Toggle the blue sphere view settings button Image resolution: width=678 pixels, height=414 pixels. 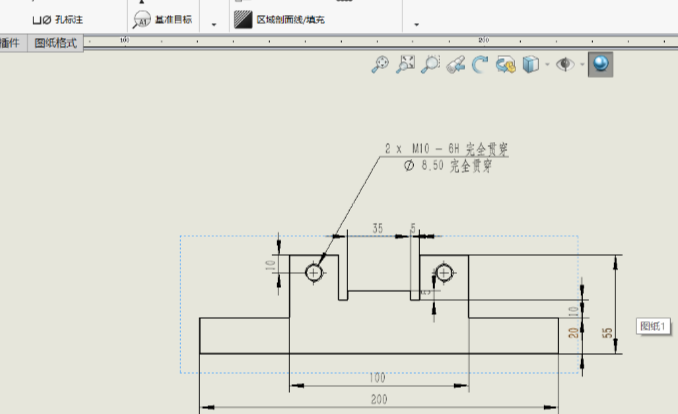600,65
